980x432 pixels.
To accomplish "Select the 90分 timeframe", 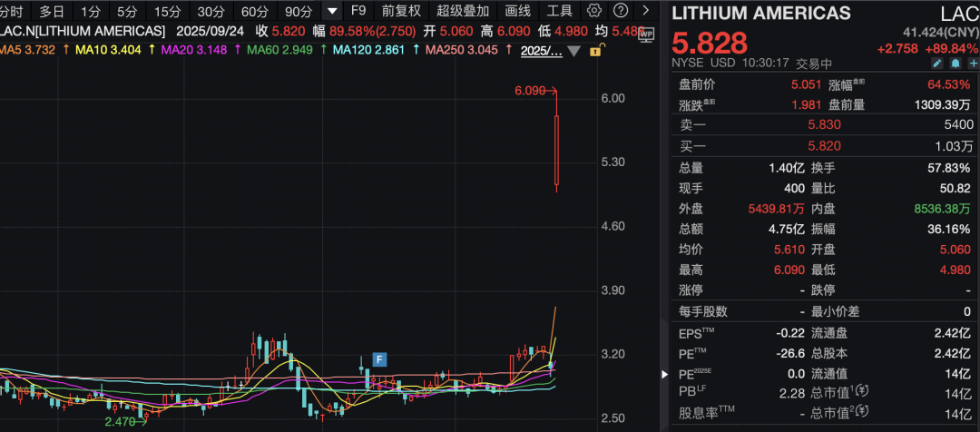I will (298, 11).
